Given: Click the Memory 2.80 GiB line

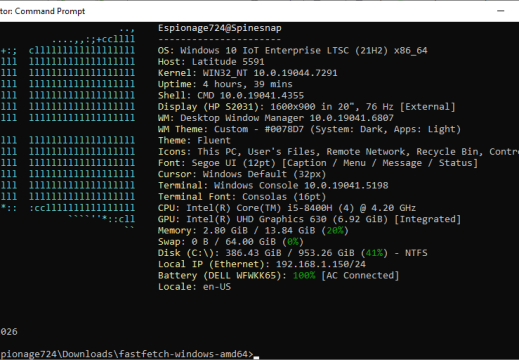Looking at the screenshot, I should 253,231.
